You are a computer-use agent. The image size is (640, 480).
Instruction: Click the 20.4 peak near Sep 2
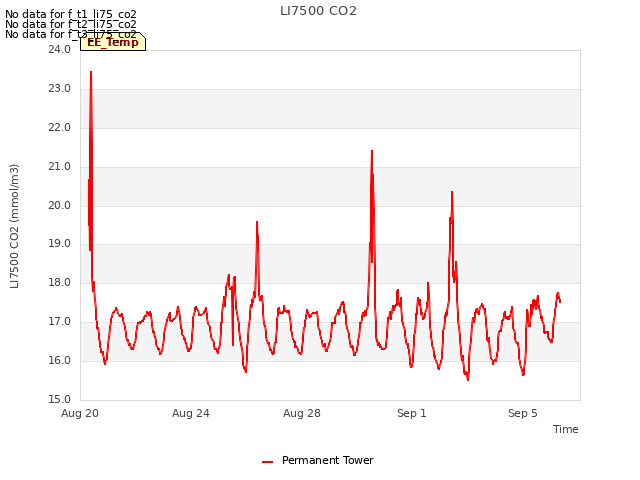coord(452,192)
